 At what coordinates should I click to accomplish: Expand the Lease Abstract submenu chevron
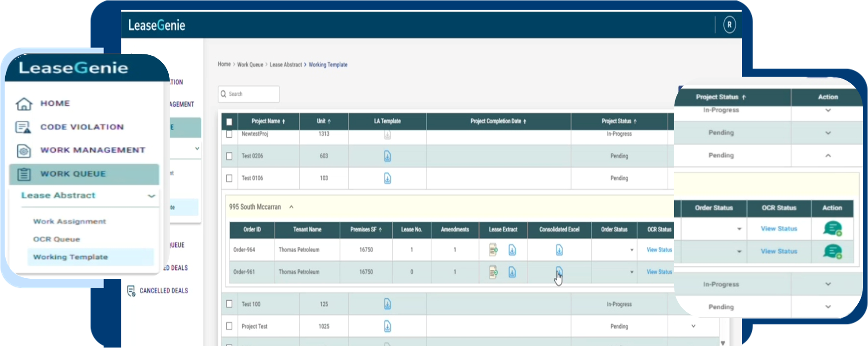point(151,196)
